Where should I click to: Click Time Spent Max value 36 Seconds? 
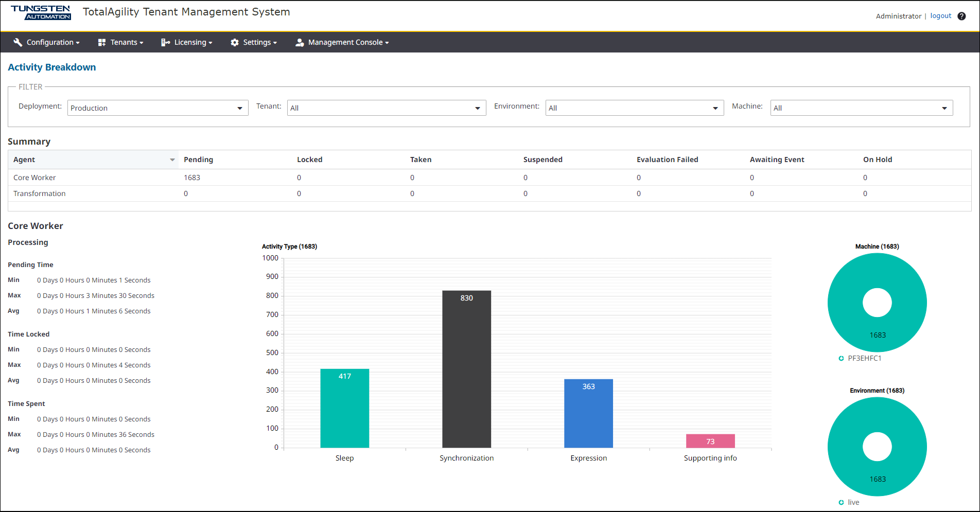pos(96,434)
